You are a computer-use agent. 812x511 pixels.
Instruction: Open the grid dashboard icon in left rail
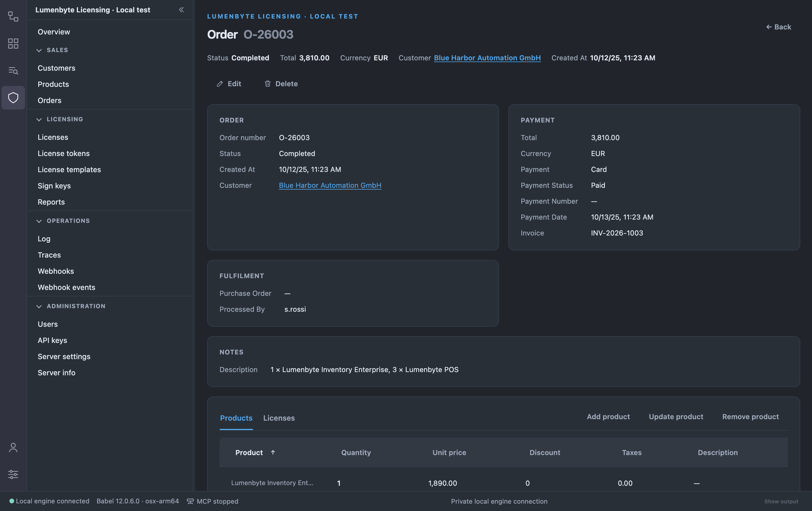click(x=13, y=44)
